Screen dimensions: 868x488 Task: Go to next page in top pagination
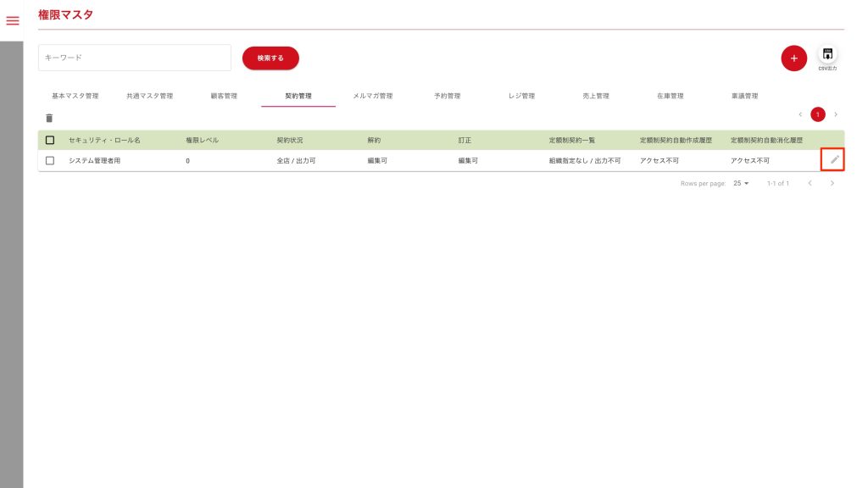836,114
